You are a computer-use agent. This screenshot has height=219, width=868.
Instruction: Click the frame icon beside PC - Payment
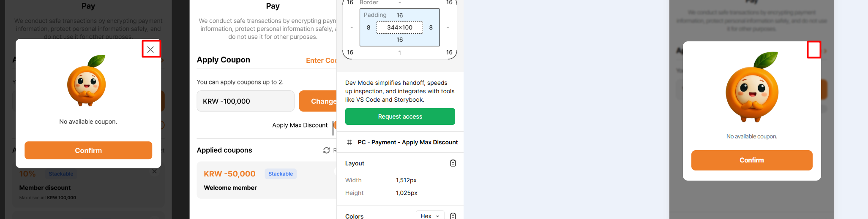pos(349,142)
